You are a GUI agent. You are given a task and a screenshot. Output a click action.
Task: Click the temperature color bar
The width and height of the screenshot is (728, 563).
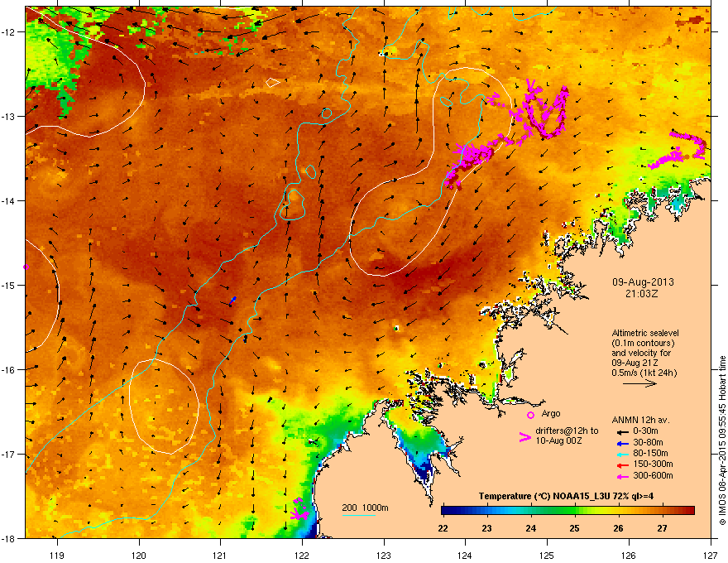(568, 511)
